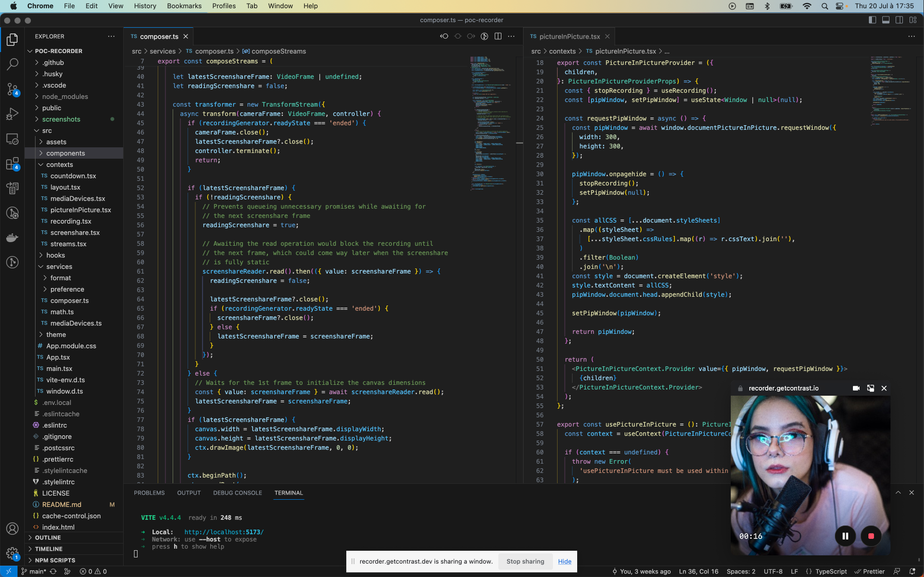This screenshot has height=577, width=924.
Task: Open macOS Control Center icon
Action: point(839,6)
